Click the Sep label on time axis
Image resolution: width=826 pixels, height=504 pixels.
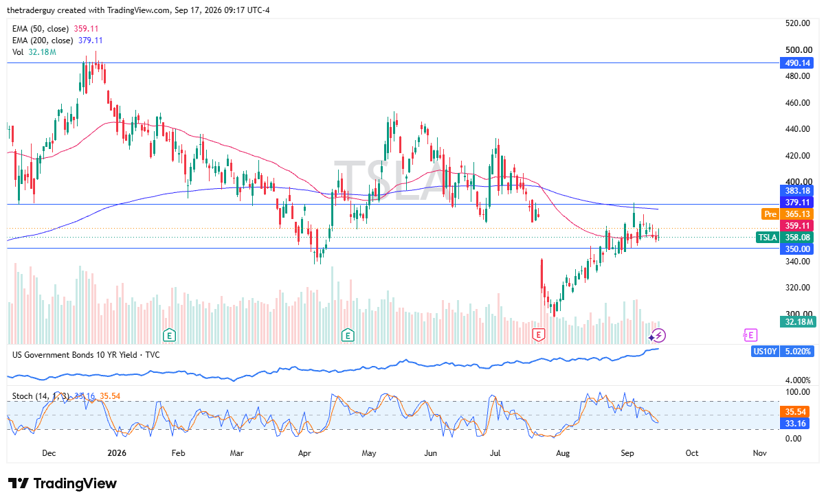[627, 453]
